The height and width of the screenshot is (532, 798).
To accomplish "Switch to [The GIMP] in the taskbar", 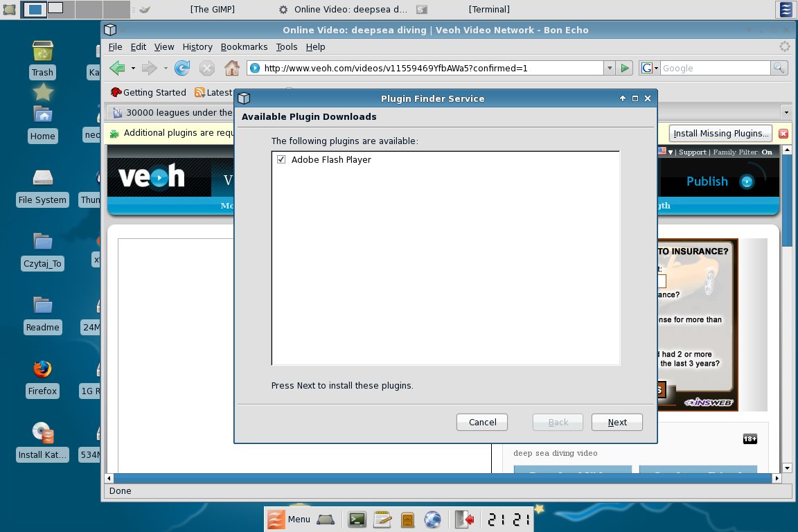I will (212, 9).
